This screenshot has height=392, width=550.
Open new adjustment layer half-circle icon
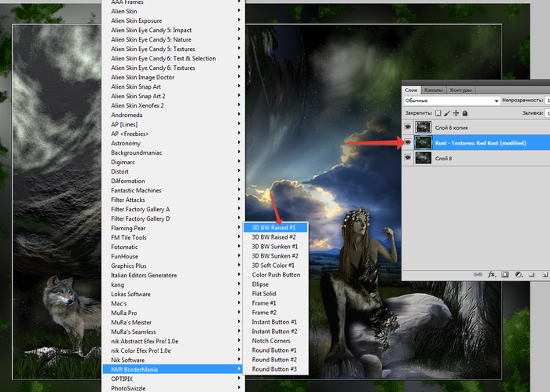[x=519, y=274]
